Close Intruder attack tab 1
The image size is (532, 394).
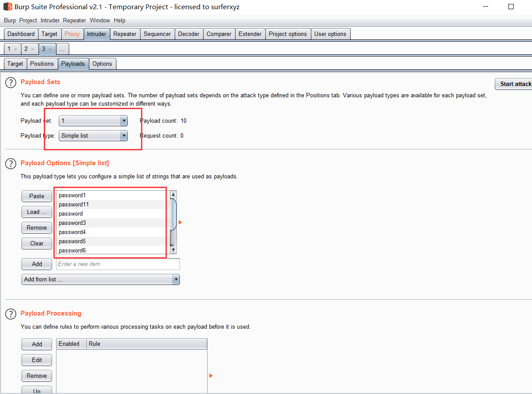15,49
